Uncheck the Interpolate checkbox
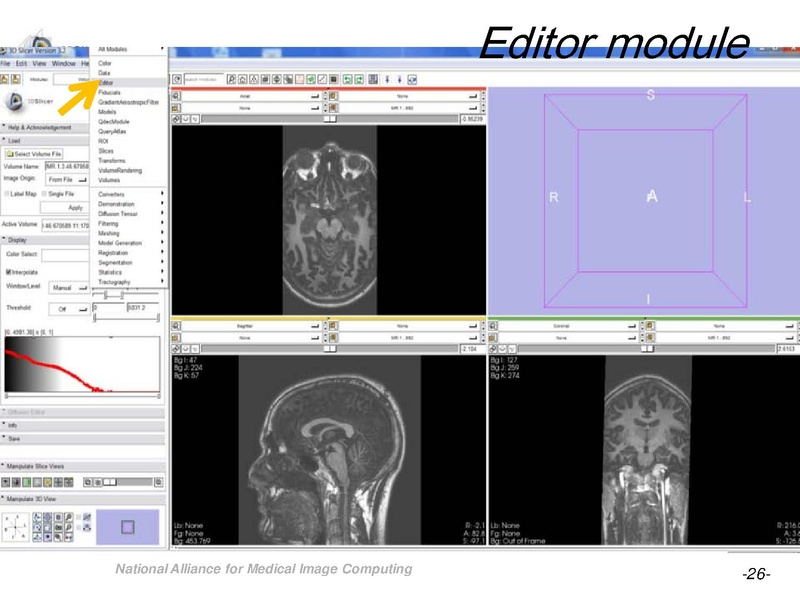The width and height of the screenshot is (800, 600). 8,272
